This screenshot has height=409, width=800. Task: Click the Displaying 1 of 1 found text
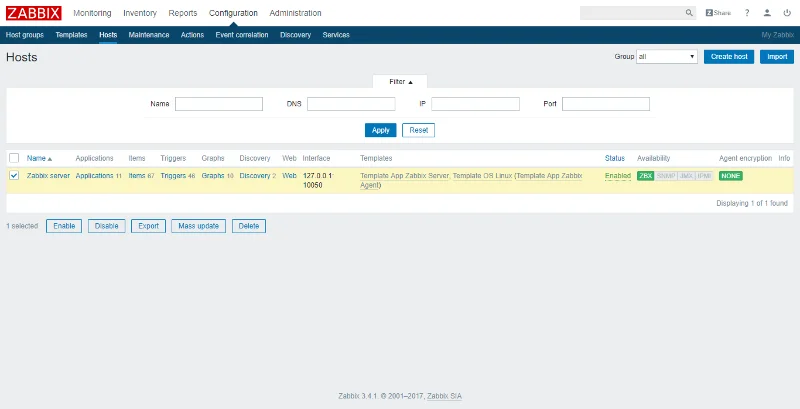tap(752, 203)
